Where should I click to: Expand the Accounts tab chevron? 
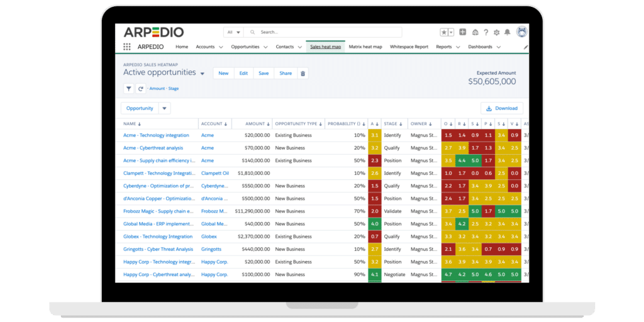pyautogui.click(x=221, y=47)
